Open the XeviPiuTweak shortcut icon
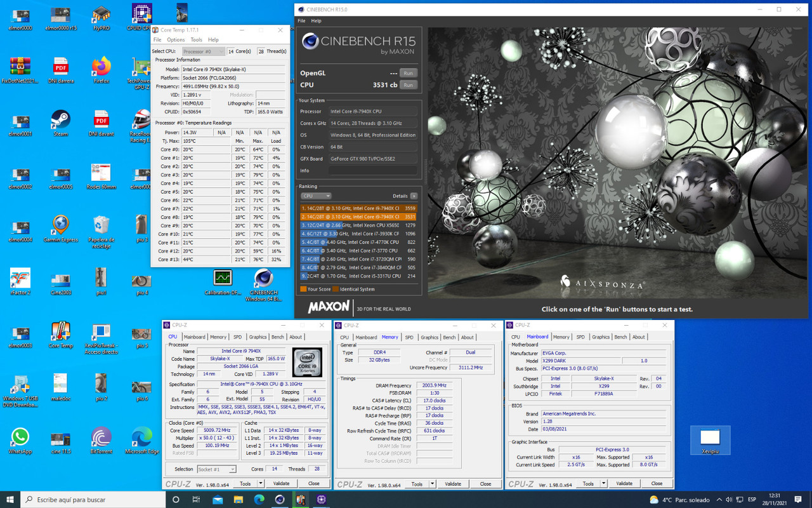This screenshot has height=508, width=812. (x=101, y=337)
